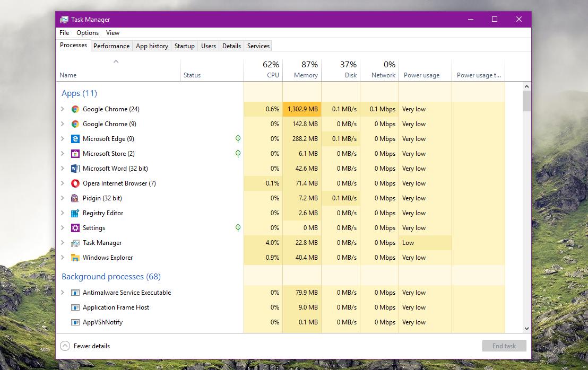Sort by the Power usage column header
The height and width of the screenshot is (370, 588).
tap(425, 70)
